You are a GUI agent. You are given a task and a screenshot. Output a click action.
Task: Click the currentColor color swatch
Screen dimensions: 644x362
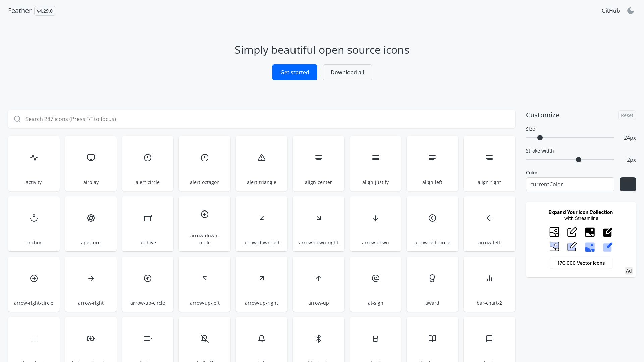click(x=628, y=184)
